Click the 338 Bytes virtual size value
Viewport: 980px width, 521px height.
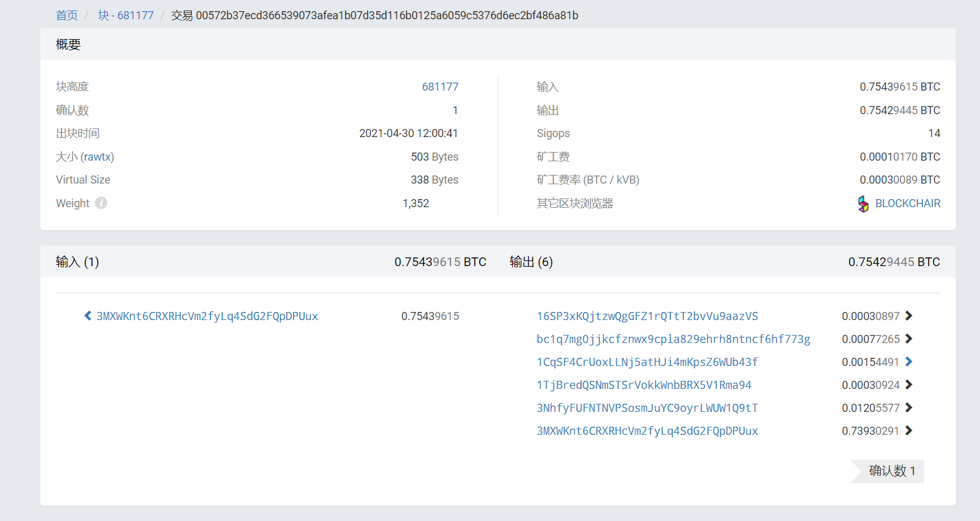434,180
